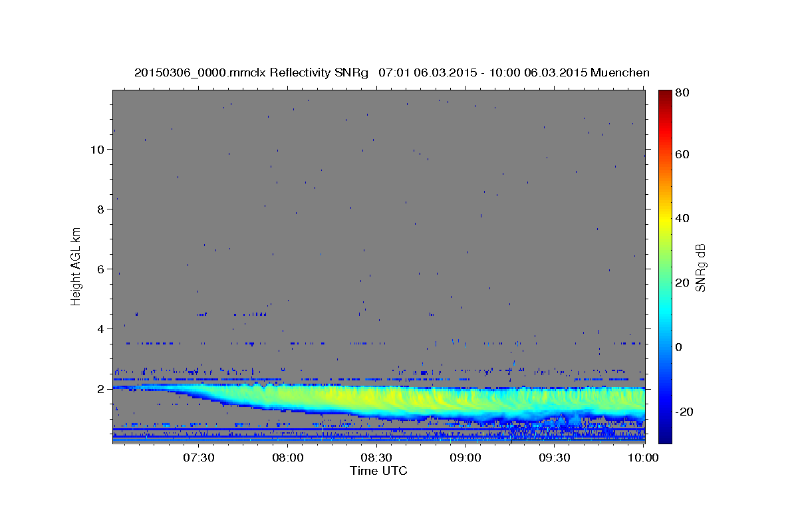Click the dark red top of the colorbar
This screenshot has height=532, width=798.
664,94
